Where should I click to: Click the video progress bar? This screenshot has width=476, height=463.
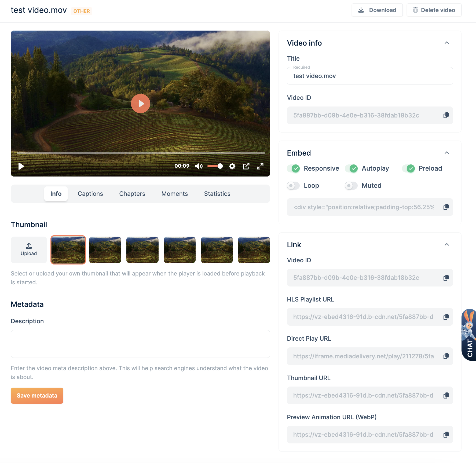coord(141,153)
